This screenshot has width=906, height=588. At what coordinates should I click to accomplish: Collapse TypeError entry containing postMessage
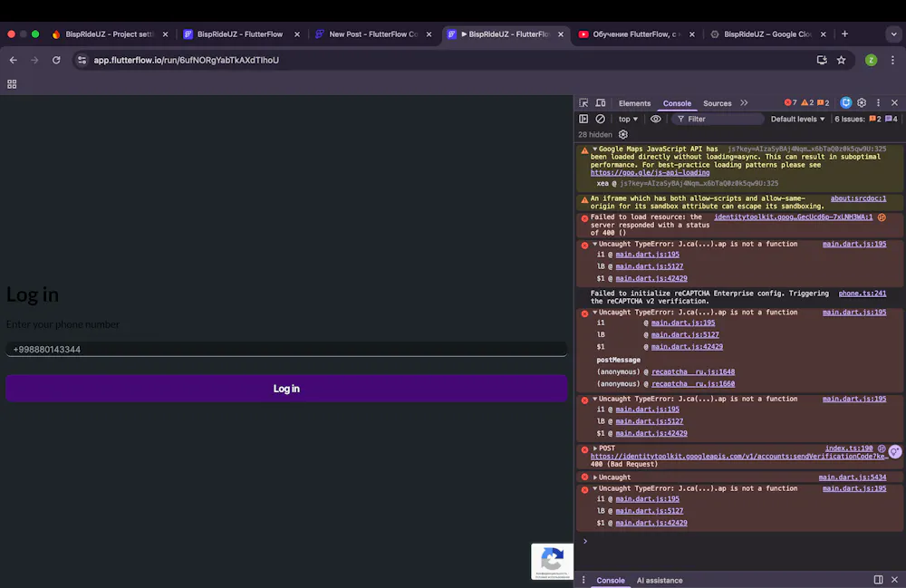594,312
